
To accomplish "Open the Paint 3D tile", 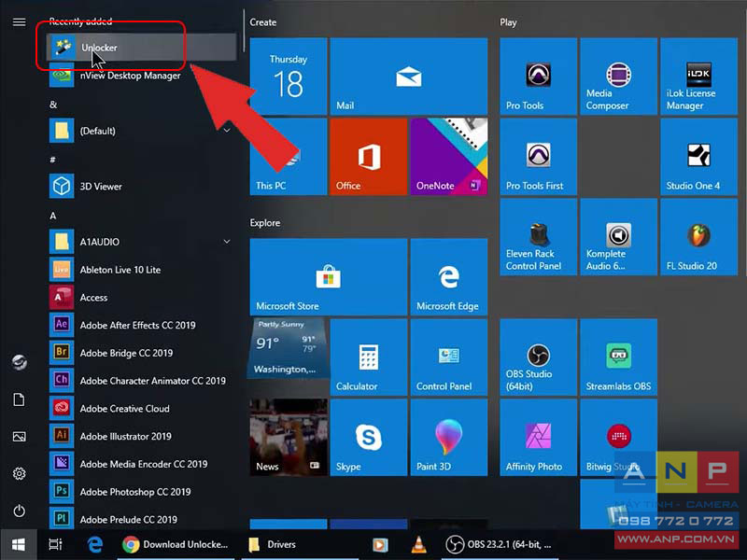I will pyautogui.click(x=449, y=437).
